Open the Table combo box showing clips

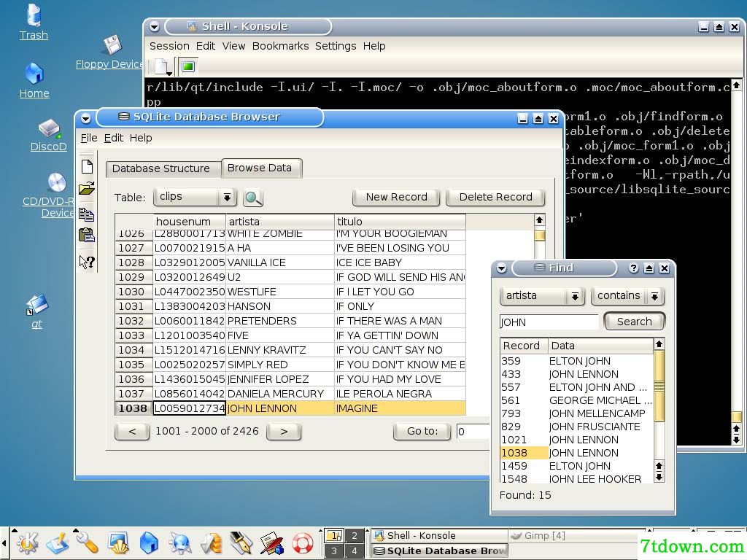tap(195, 197)
